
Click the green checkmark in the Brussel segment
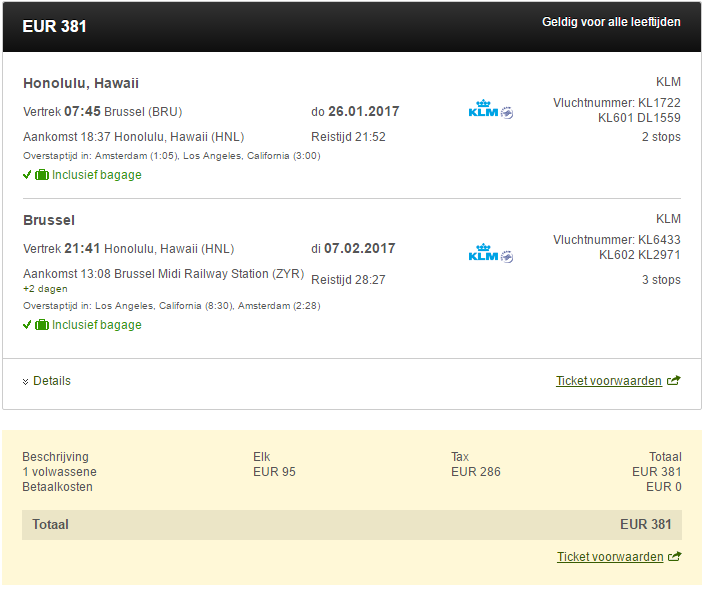pyautogui.click(x=27, y=325)
